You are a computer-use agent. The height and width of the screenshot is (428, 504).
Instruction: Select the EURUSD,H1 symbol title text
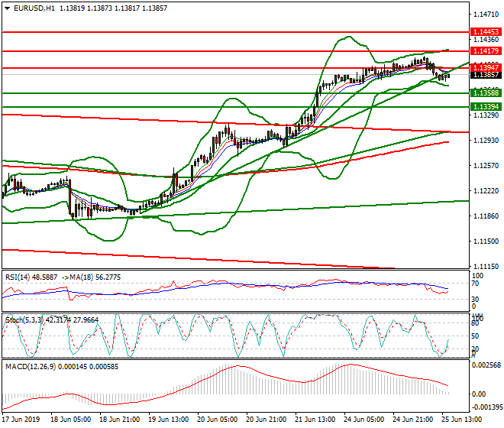click(x=34, y=8)
